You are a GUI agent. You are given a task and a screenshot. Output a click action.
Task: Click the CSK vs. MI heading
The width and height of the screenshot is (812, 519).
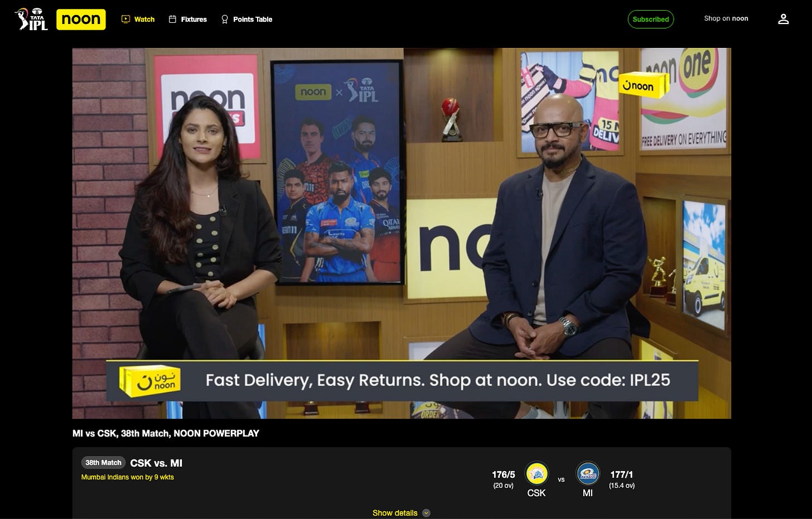pyautogui.click(x=156, y=463)
